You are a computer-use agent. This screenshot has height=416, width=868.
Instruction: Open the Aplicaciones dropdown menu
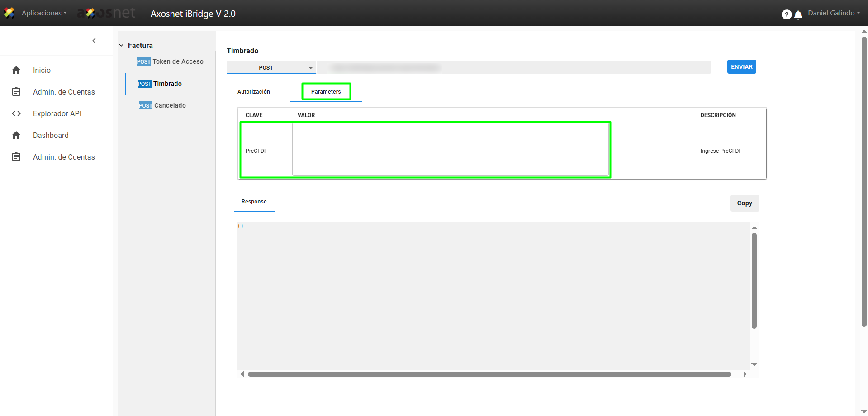(x=44, y=13)
